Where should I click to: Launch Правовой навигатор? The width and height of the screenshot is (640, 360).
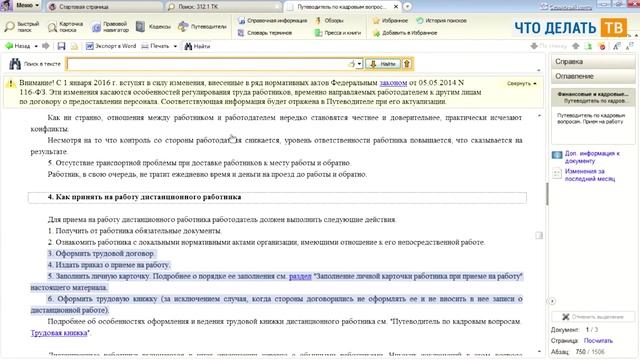tap(110, 27)
